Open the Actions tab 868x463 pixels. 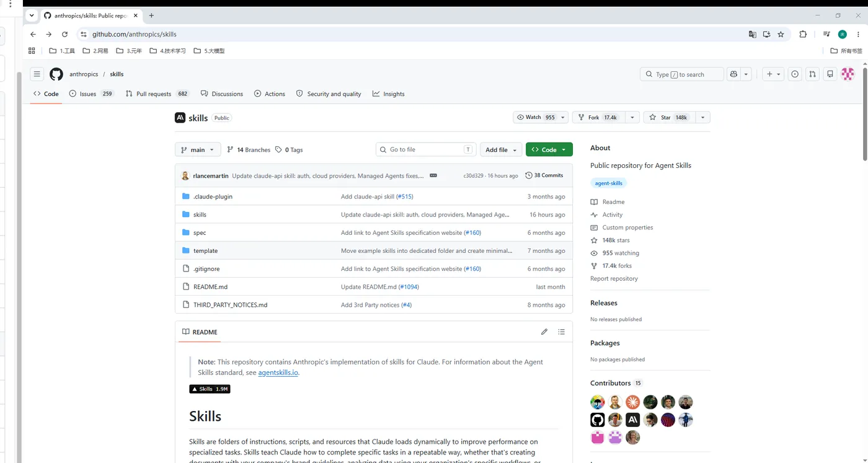click(x=270, y=94)
